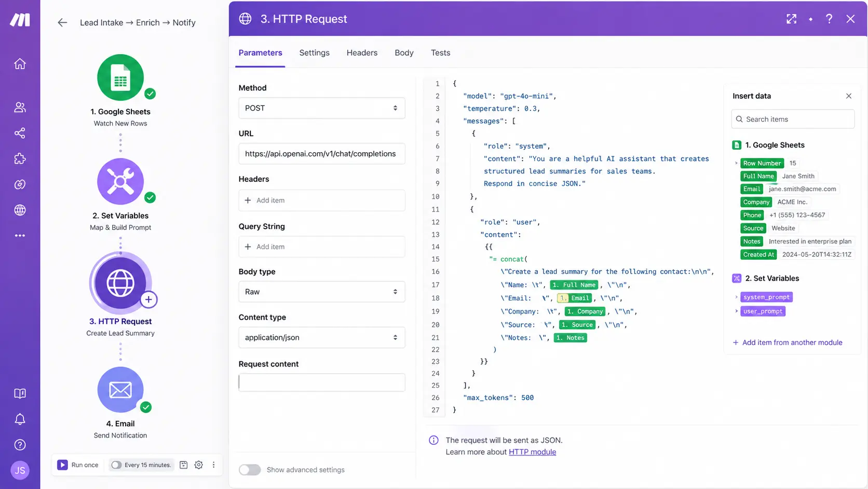This screenshot has height=489, width=868.
Task: Select the Set Variables module node
Action: (120, 181)
